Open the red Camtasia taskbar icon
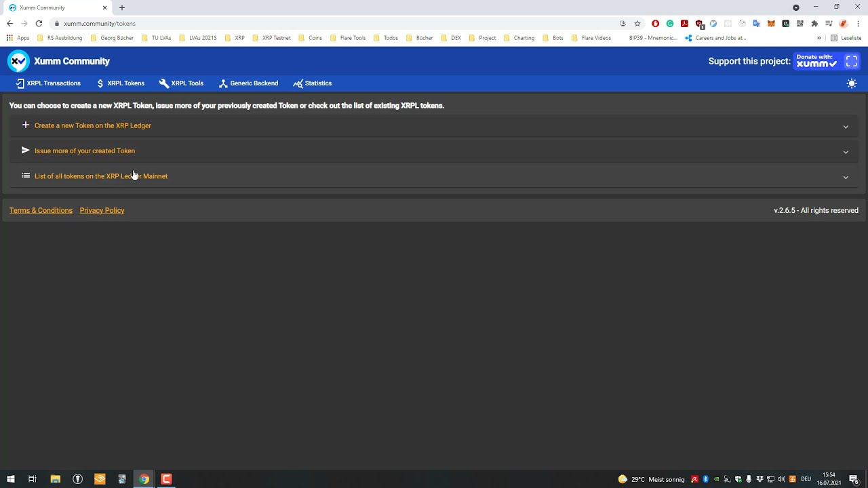This screenshot has height=488, width=868. (x=166, y=479)
